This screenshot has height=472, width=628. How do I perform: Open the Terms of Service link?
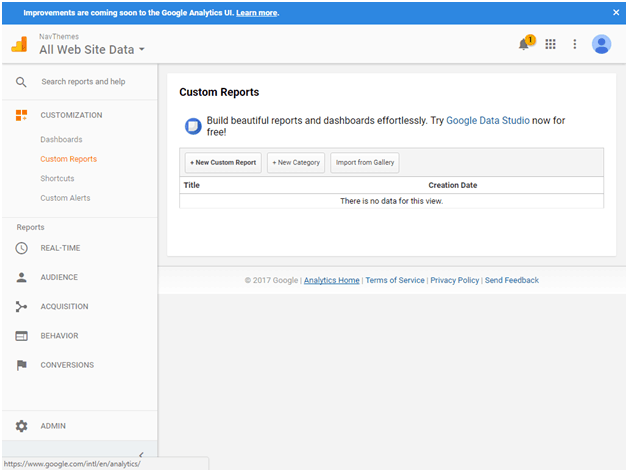pos(395,280)
